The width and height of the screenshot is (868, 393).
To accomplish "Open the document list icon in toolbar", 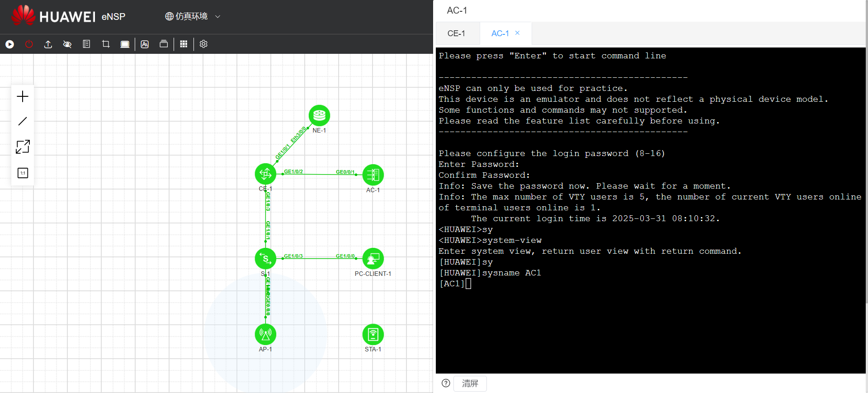I will [86, 44].
